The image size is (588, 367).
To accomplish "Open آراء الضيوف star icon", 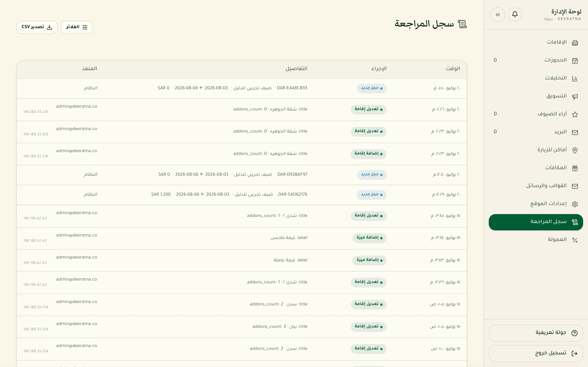I will coord(575,114).
